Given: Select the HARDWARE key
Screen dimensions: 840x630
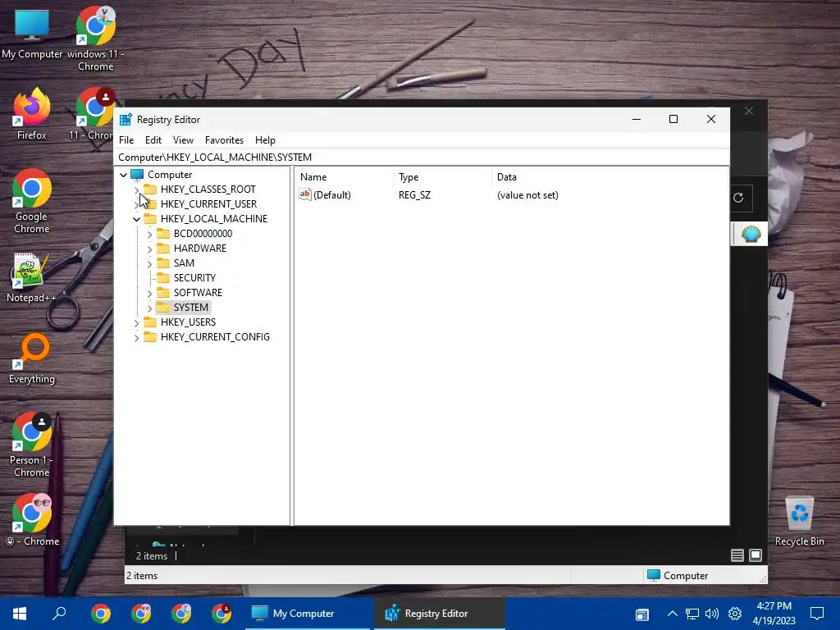Looking at the screenshot, I should point(200,248).
